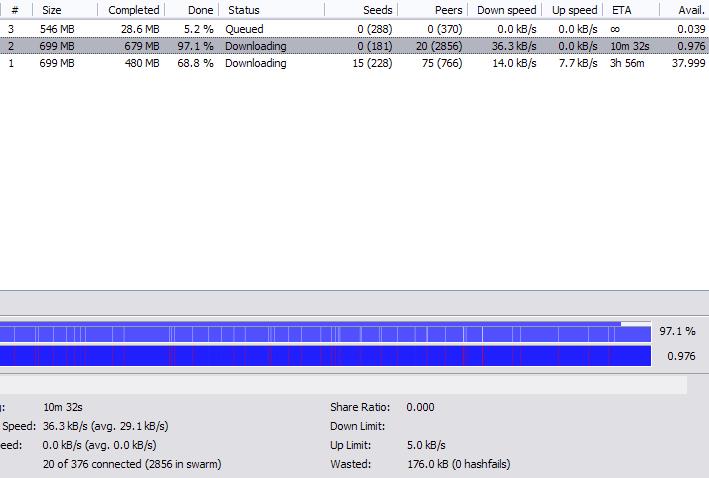Click the 10m 32s ETA cell

629,46
